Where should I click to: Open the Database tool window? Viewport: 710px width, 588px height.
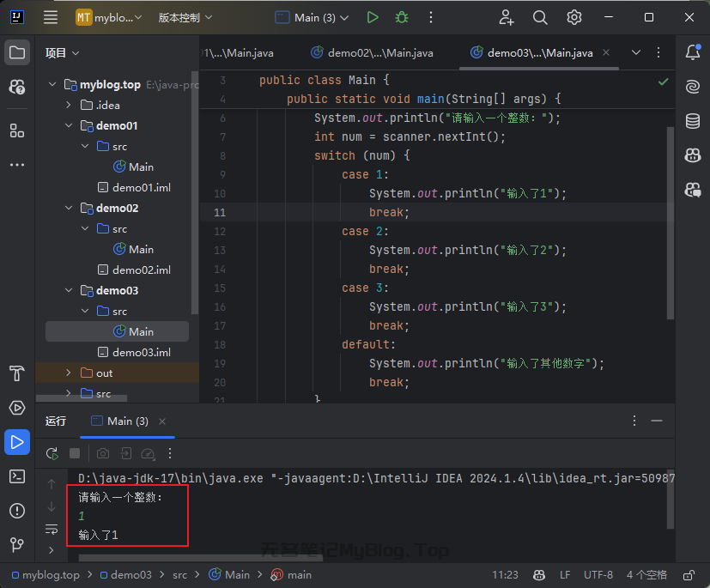[x=693, y=121]
